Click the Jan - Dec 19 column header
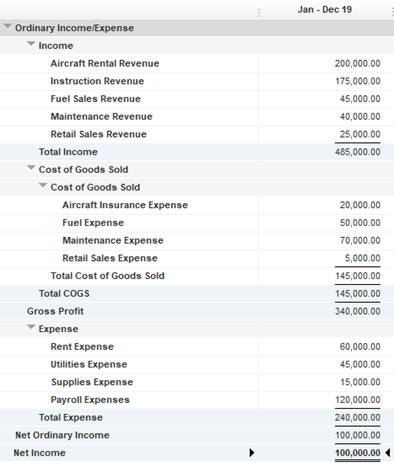Viewport: 394px width, 467px height. click(x=325, y=10)
